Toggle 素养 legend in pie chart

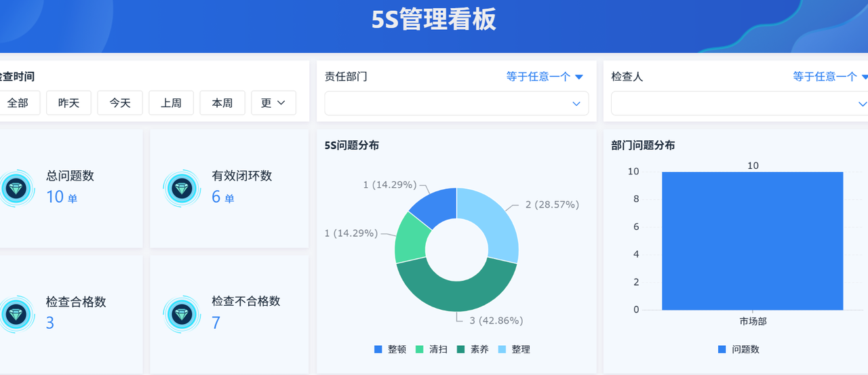click(473, 349)
